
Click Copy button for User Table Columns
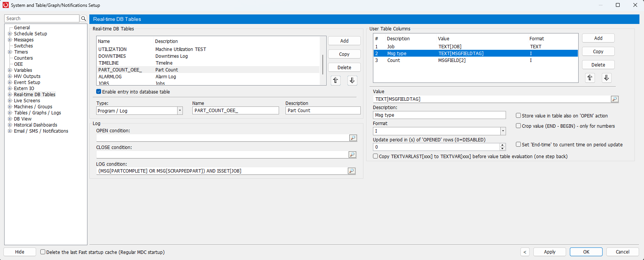598,52
